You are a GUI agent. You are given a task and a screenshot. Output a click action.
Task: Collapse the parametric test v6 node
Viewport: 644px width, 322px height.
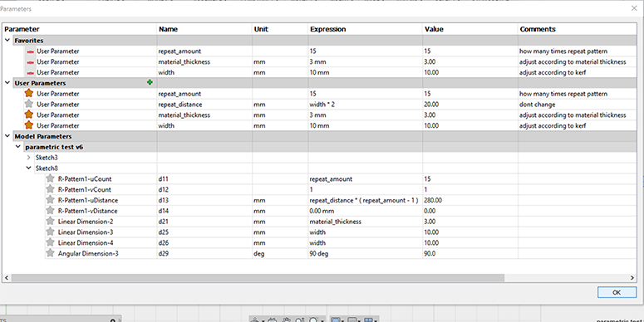point(18,147)
